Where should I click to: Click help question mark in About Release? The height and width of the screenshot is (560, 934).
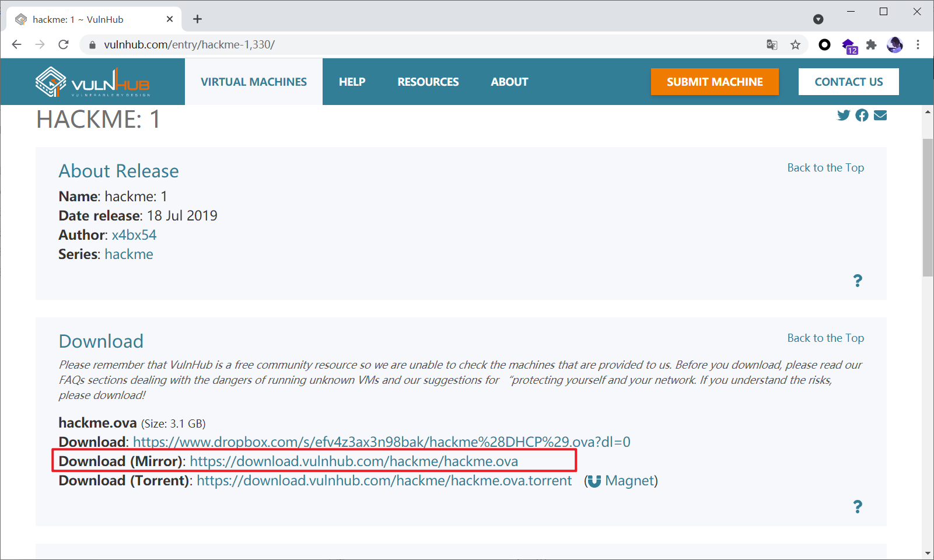pyautogui.click(x=858, y=281)
